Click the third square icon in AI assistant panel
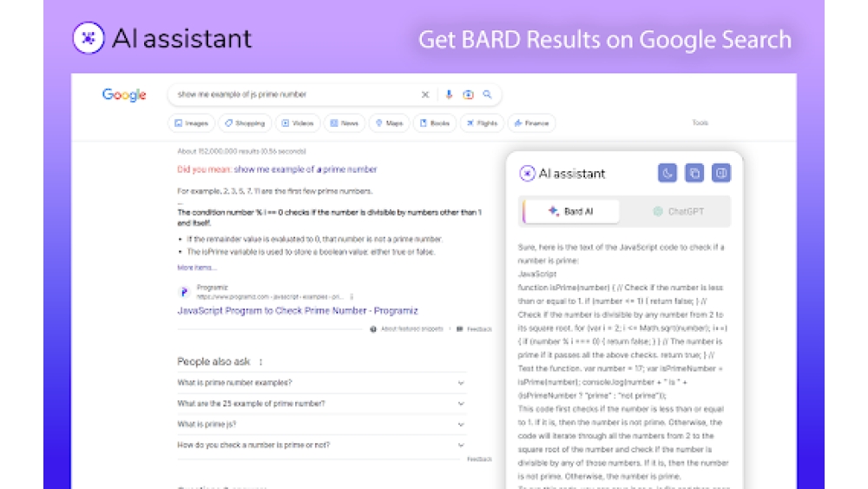The image size is (868, 489). [x=720, y=174]
